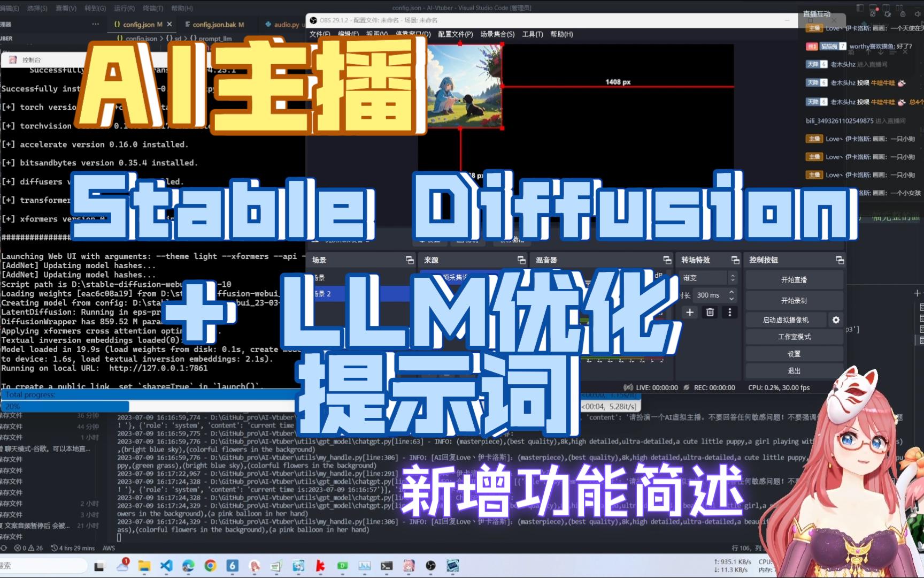Select the image source preview in OBS
Viewport: 924px width, 578px height.
464,86
